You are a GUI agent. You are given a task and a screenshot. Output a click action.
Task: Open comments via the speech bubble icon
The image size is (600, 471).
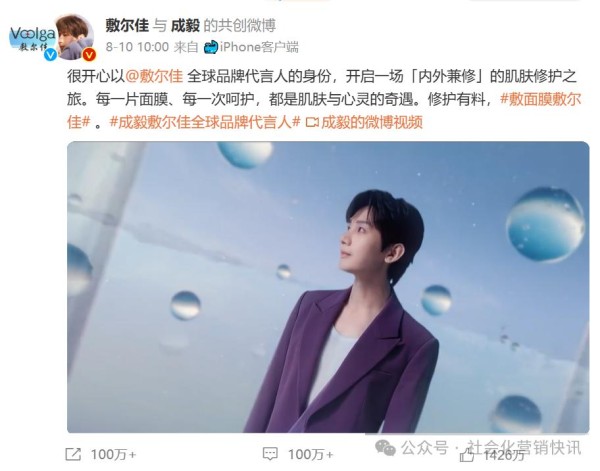(x=270, y=454)
